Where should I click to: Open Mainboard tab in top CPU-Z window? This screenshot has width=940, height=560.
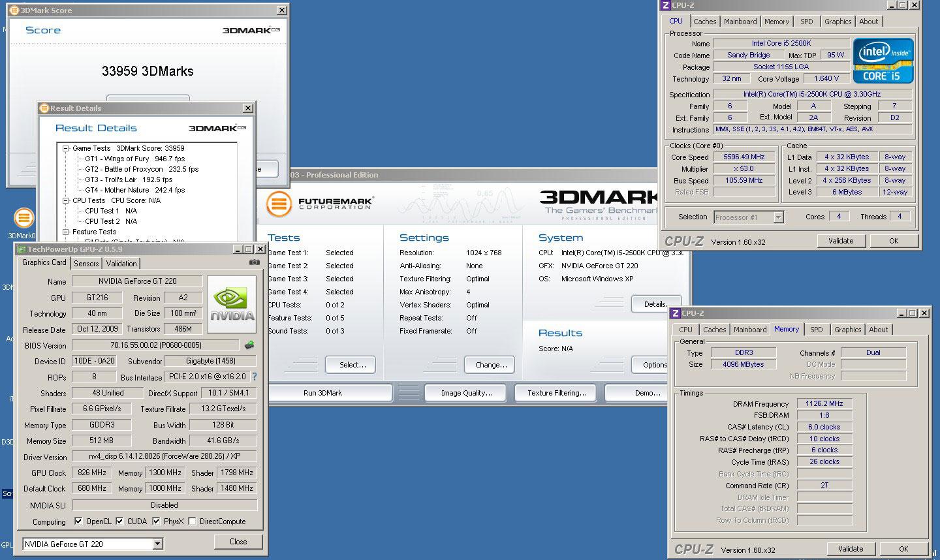pos(740,22)
